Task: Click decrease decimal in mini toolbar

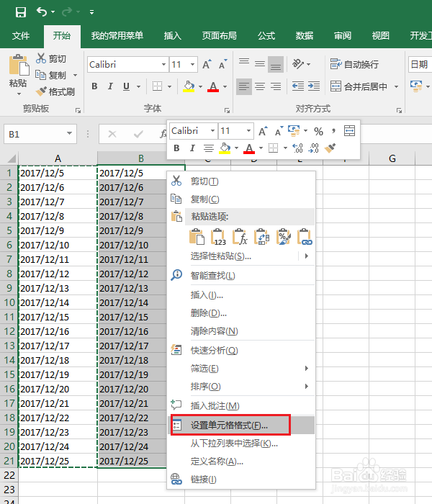Action: (x=313, y=148)
